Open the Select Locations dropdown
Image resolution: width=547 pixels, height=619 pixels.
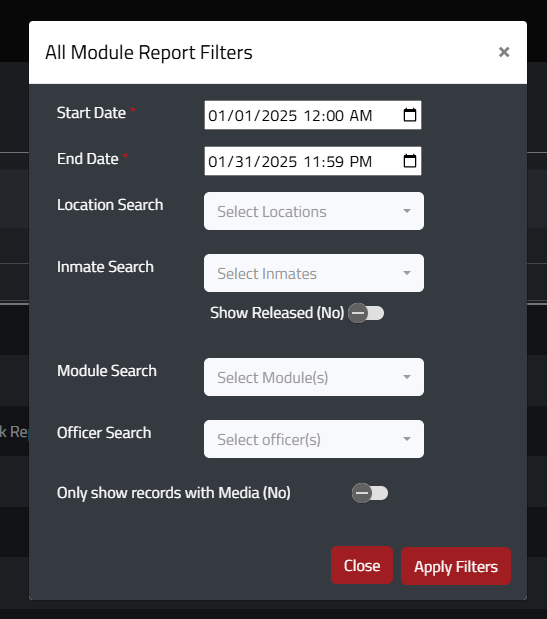[314, 211]
